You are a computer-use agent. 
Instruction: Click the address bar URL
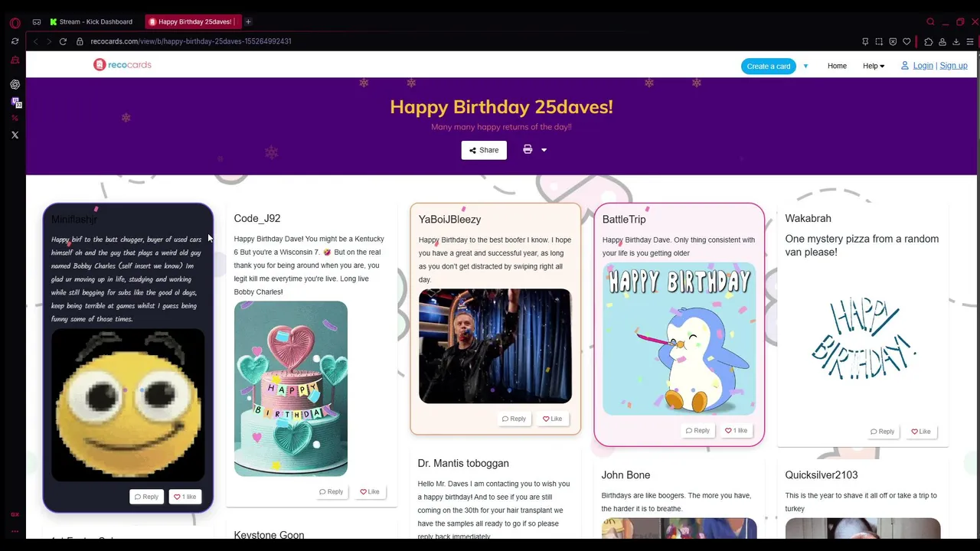(x=191, y=41)
